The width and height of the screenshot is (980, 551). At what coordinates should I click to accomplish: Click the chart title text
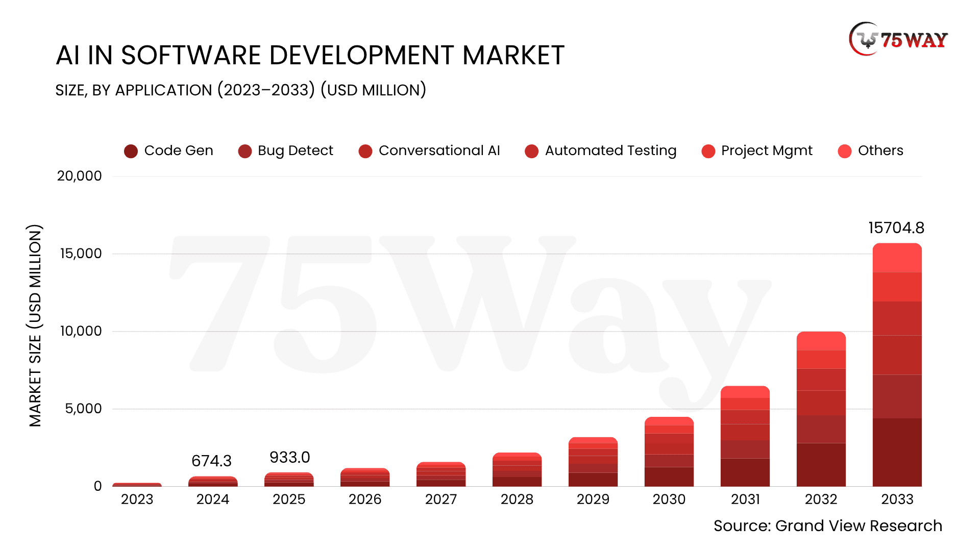click(x=310, y=55)
